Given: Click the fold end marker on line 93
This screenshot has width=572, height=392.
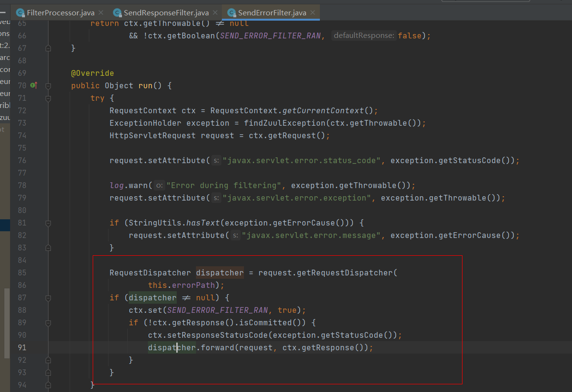Looking at the screenshot, I should (x=48, y=373).
